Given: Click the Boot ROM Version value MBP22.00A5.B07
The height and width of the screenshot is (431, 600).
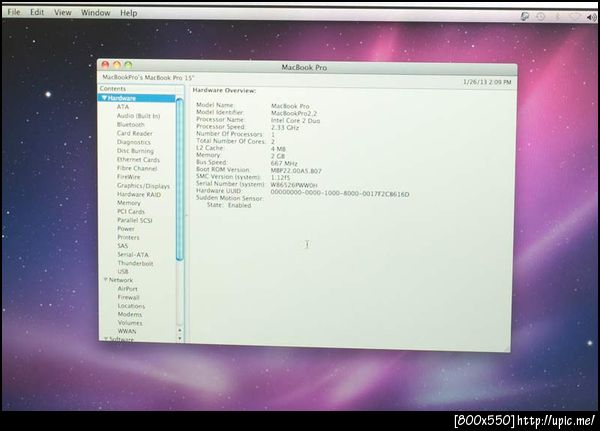Looking at the screenshot, I should (296, 171).
